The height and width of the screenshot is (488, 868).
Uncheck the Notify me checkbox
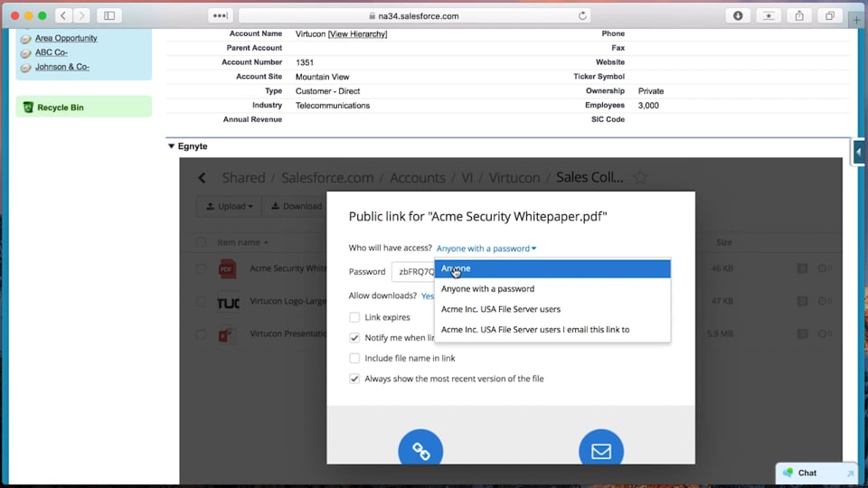[354, 337]
